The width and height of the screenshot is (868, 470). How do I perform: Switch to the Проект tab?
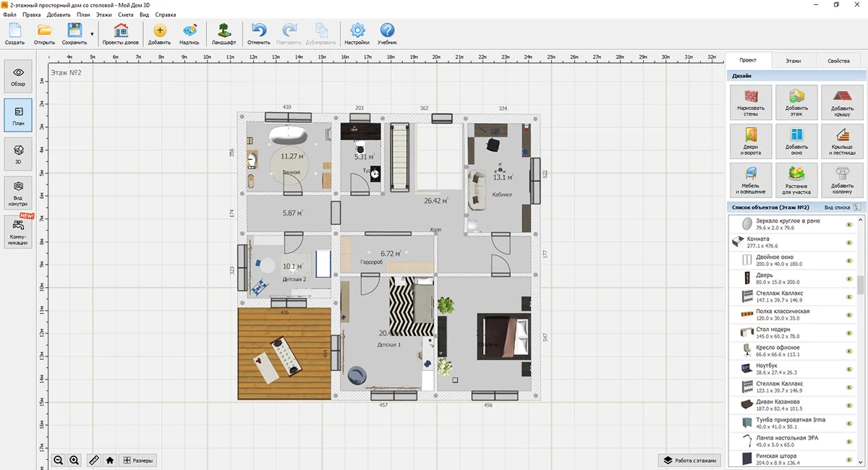(x=748, y=61)
